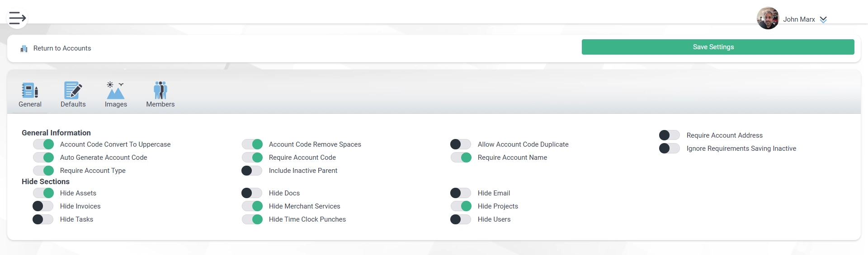The height and width of the screenshot is (255, 868).
Task: Open the General settings notebook icon
Action: click(x=30, y=90)
